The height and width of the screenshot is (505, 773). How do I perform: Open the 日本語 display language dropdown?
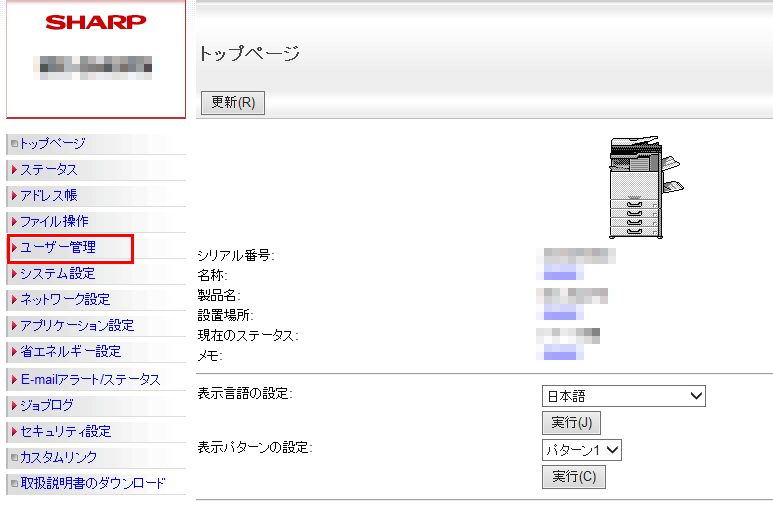click(x=623, y=396)
